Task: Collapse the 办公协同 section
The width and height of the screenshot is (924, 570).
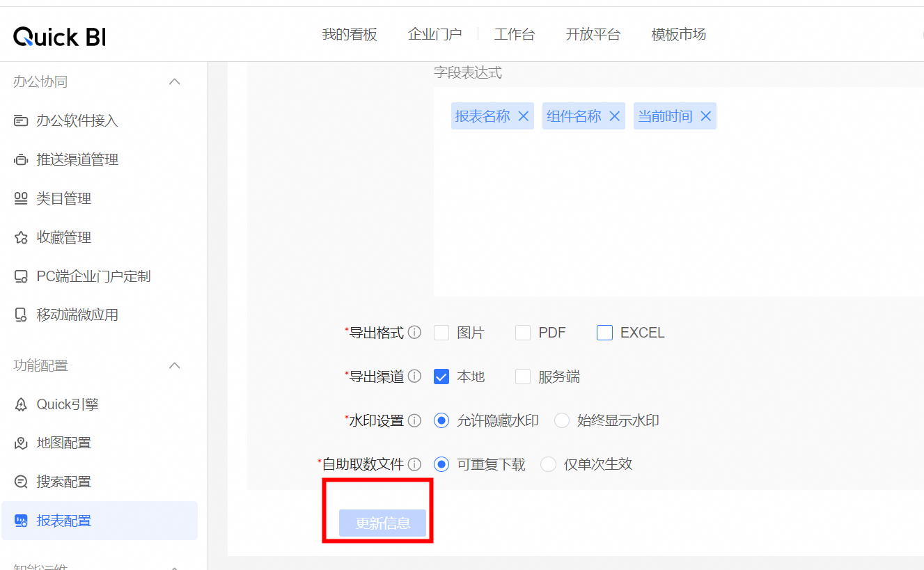Action: [175, 82]
